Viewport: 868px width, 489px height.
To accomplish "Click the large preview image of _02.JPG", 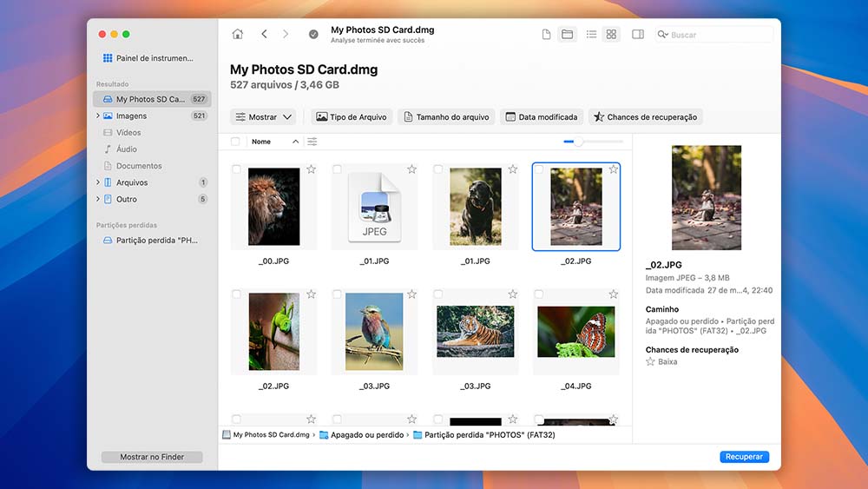I will click(x=707, y=198).
